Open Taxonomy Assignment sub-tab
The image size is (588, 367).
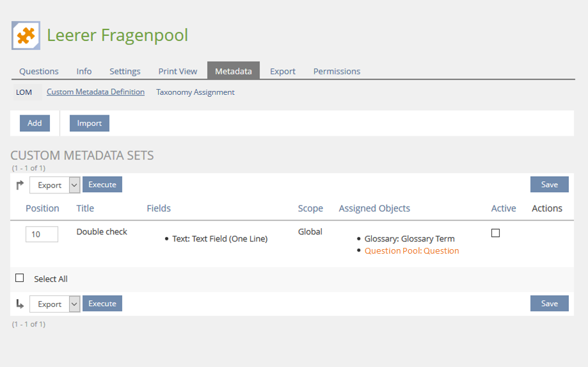[195, 92]
